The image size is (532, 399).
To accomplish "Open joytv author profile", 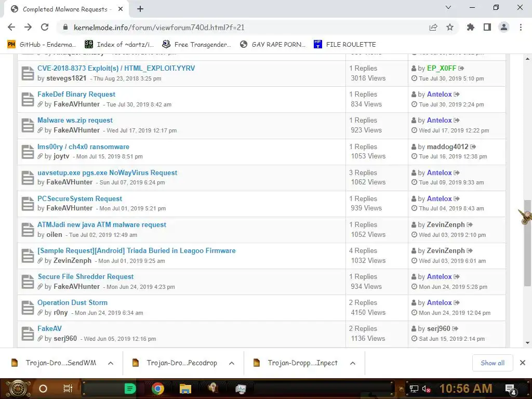I will [x=61, y=156].
